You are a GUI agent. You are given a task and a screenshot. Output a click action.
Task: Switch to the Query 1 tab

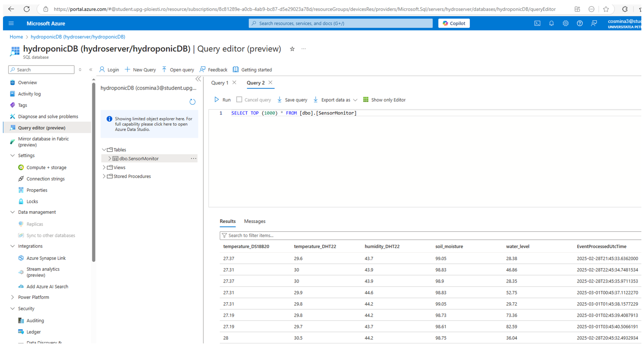[219, 83]
